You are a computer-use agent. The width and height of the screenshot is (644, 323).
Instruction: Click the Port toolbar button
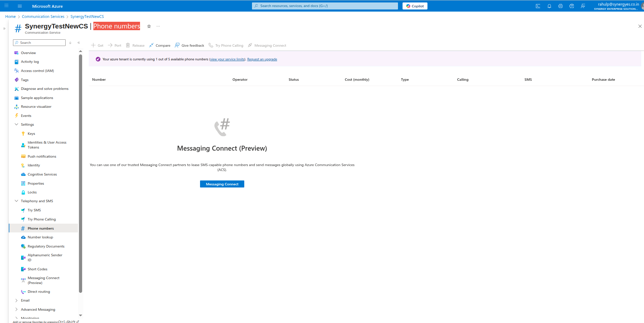click(114, 45)
